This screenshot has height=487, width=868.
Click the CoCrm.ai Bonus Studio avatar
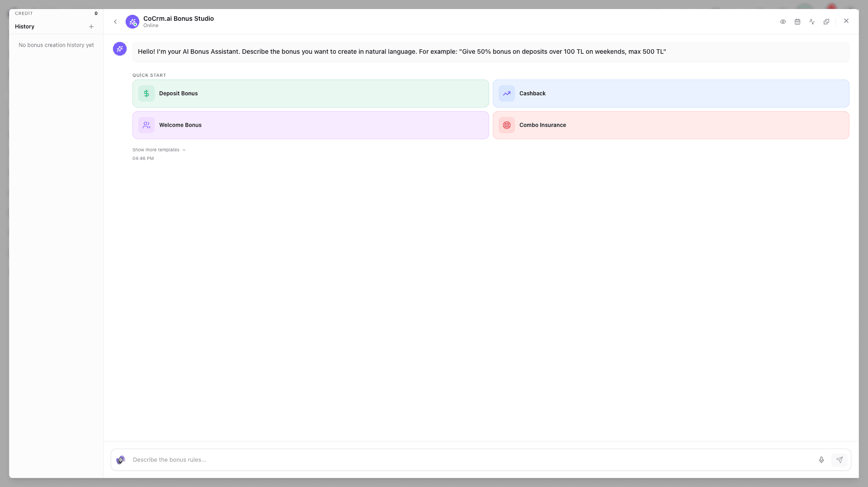point(132,22)
